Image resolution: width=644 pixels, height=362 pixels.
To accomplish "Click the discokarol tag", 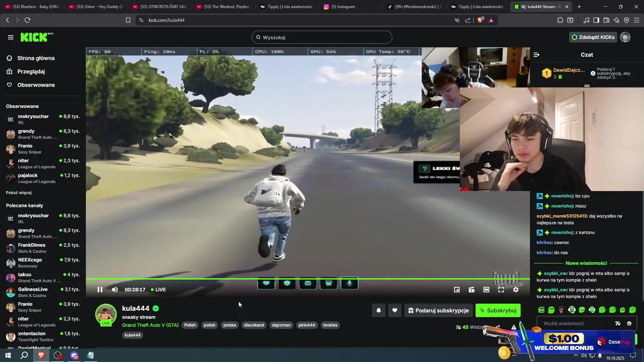I will (254, 325).
